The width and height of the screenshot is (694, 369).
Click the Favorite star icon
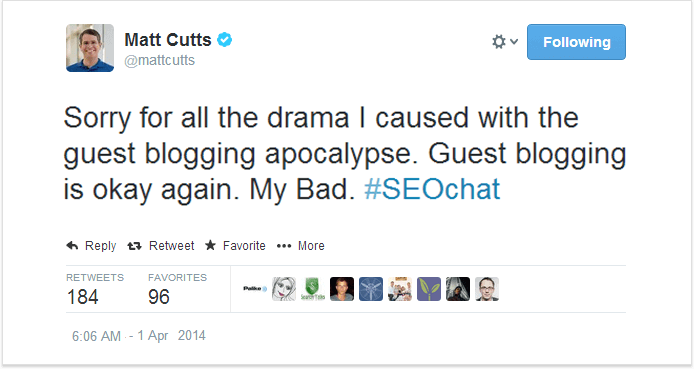[x=211, y=245]
